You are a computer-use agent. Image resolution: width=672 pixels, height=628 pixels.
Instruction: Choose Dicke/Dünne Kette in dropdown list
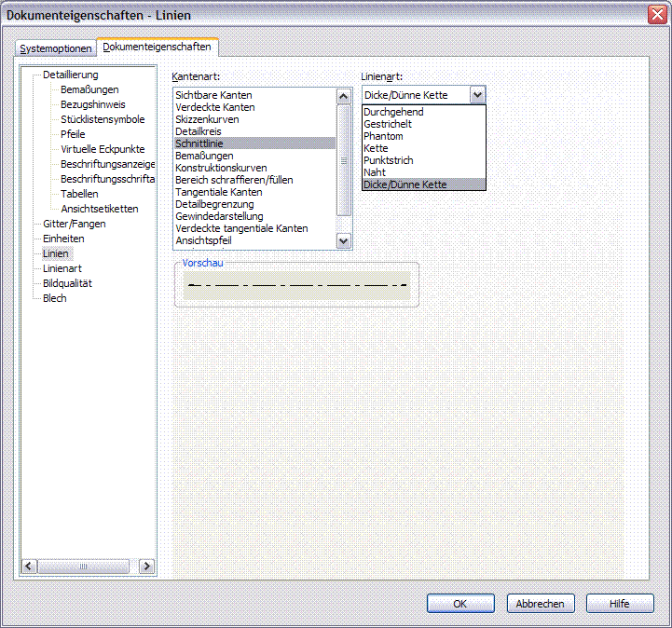click(x=423, y=184)
